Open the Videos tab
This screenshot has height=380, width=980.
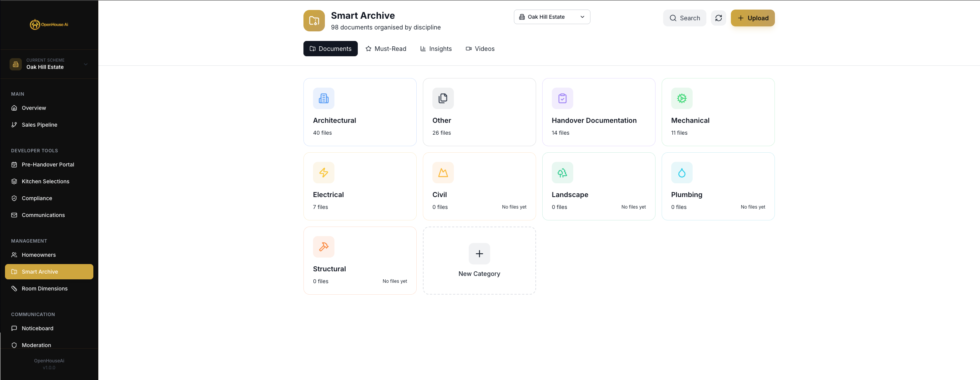pos(480,49)
